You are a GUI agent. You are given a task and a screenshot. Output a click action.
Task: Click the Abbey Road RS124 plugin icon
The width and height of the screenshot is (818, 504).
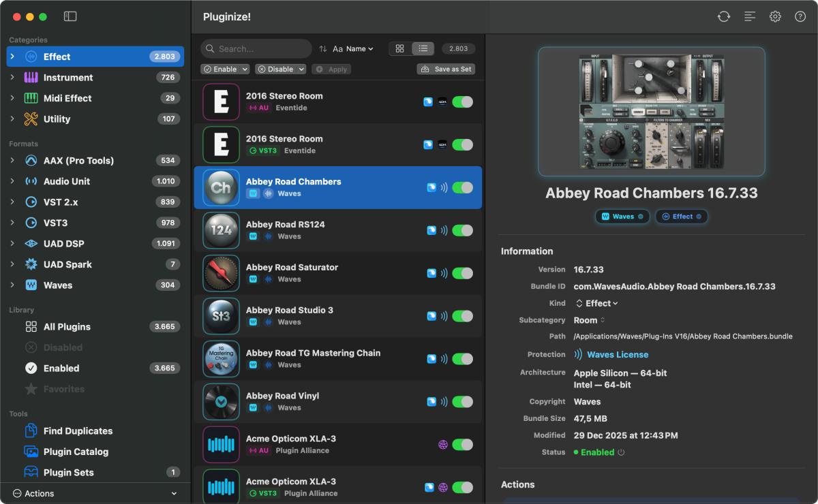pyautogui.click(x=221, y=230)
